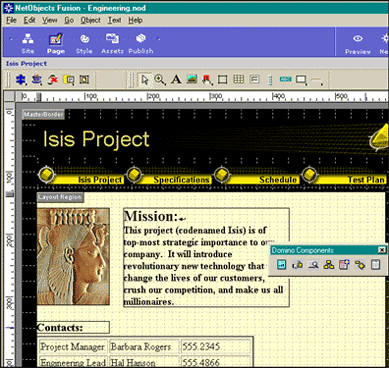Select the teal navigation bar tool
389x368 pixels.
(x=285, y=80)
